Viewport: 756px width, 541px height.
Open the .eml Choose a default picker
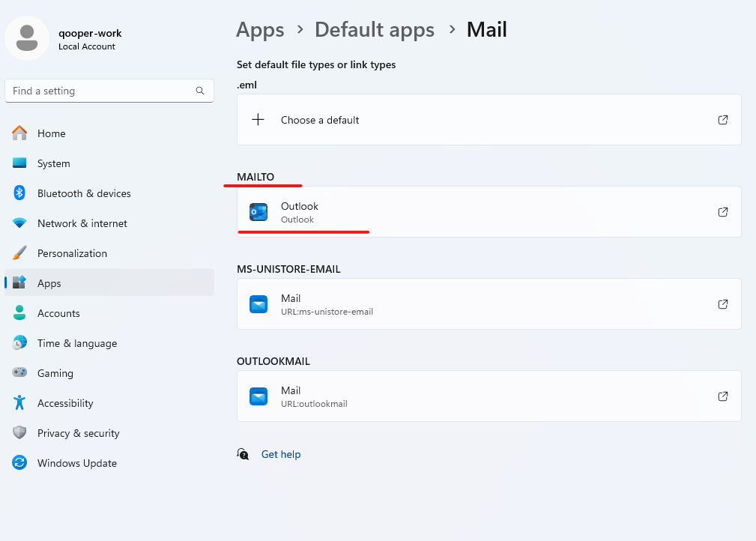[x=489, y=119]
